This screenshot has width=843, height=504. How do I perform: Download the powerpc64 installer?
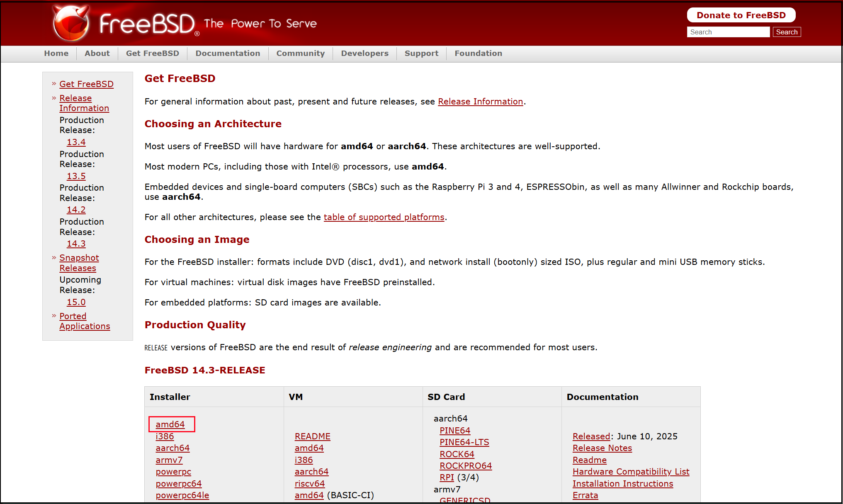pyautogui.click(x=179, y=484)
